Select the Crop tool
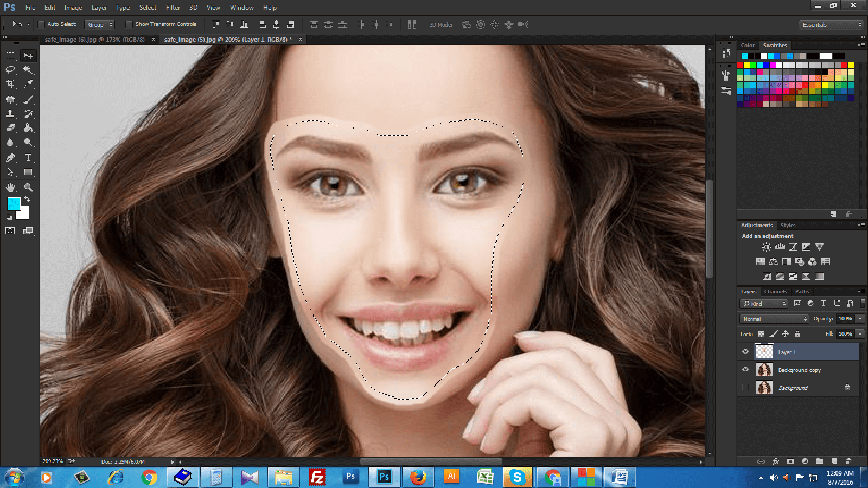Screen dimensions: 868x488 coord(10,84)
